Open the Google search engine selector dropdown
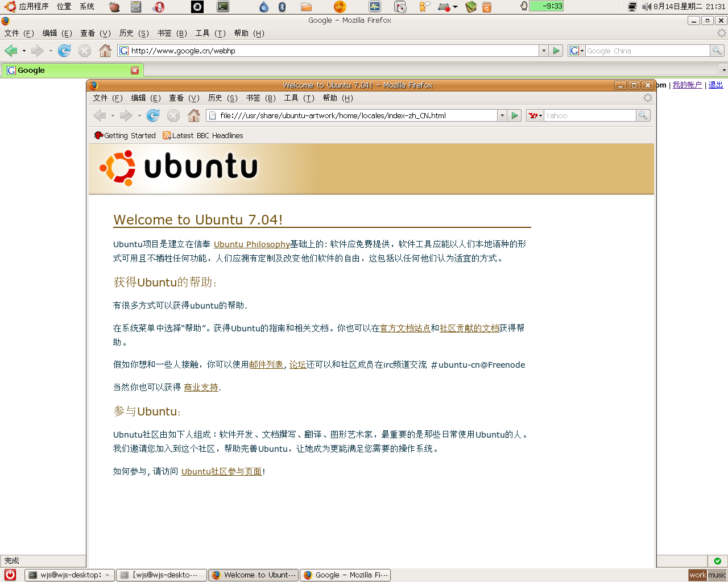The image size is (728, 582). click(x=577, y=51)
